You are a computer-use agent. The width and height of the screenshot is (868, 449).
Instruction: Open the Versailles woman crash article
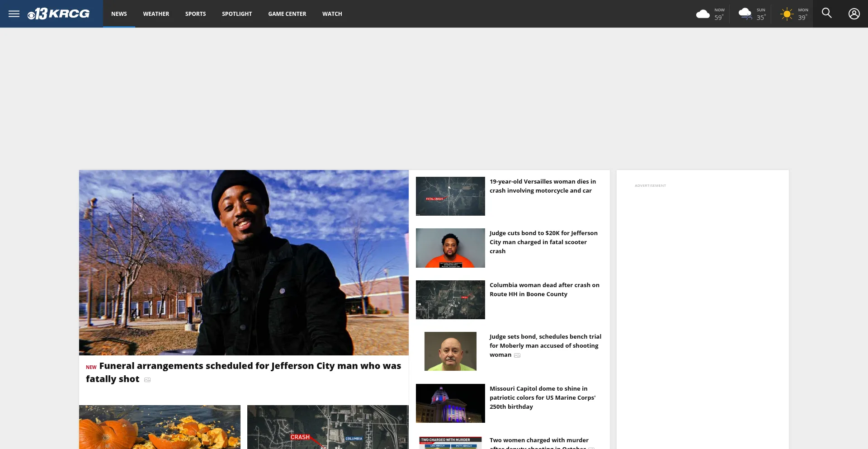pos(542,186)
